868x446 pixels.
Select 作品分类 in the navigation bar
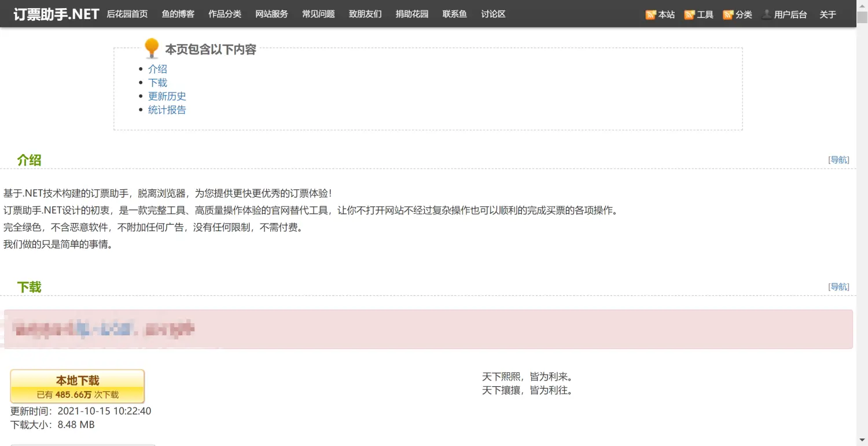click(225, 14)
